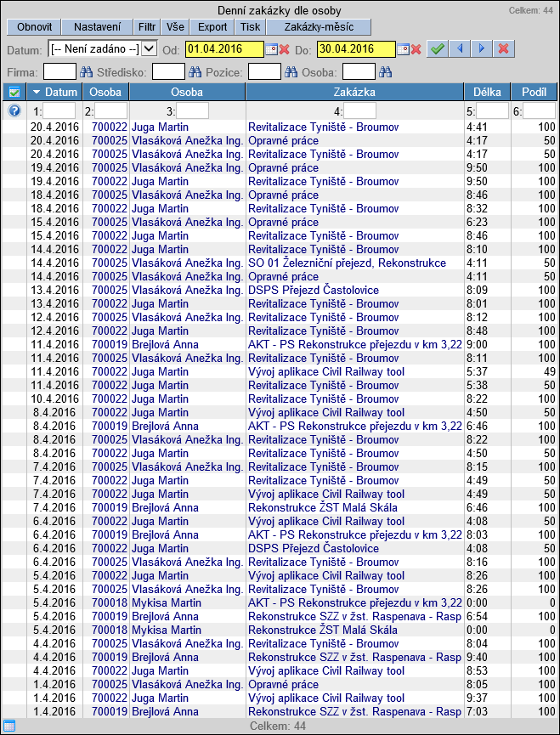Open calendar picker for Do date

pyautogui.click(x=403, y=49)
